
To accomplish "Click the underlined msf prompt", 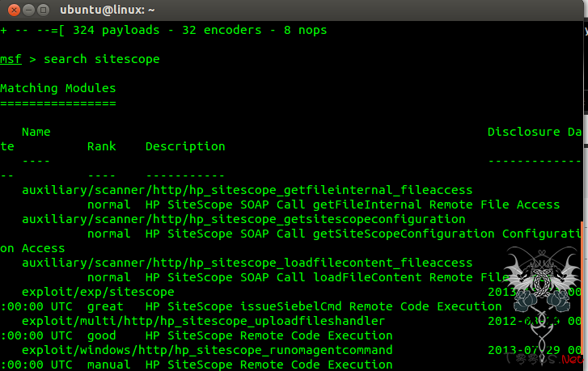I will pos(11,59).
